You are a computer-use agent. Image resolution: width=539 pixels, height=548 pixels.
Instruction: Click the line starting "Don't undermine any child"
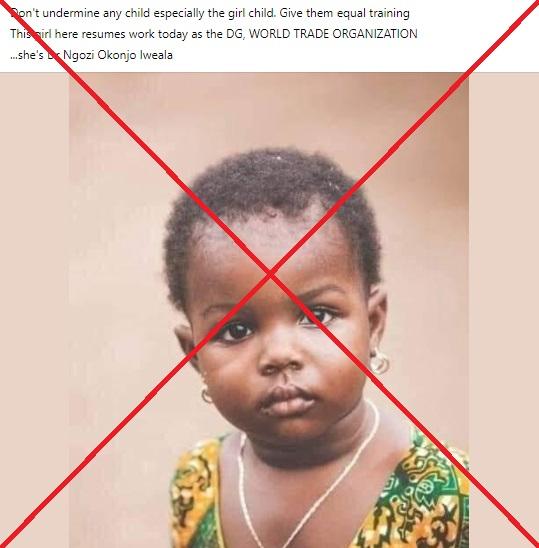pyautogui.click(x=210, y=13)
